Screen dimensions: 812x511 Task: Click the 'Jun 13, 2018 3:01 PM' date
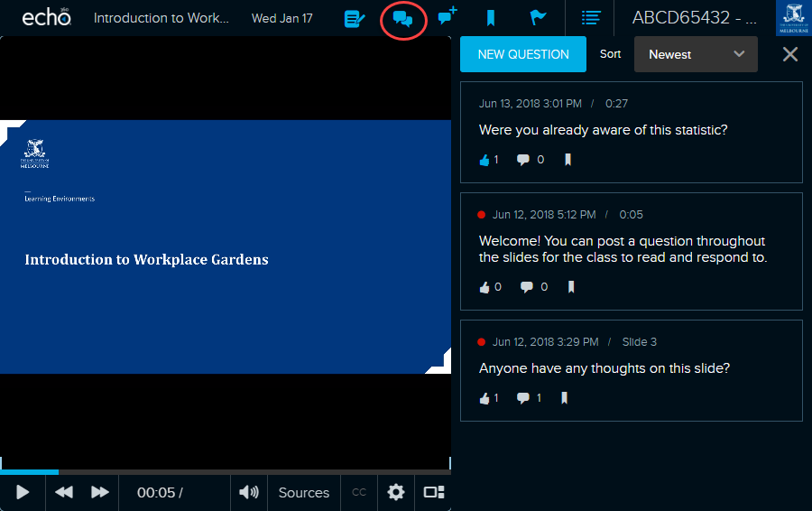click(530, 104)
